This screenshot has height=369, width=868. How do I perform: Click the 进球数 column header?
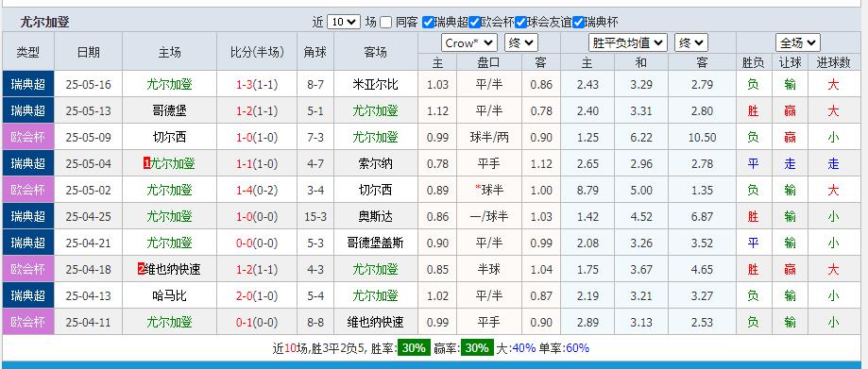pos(833,63)
